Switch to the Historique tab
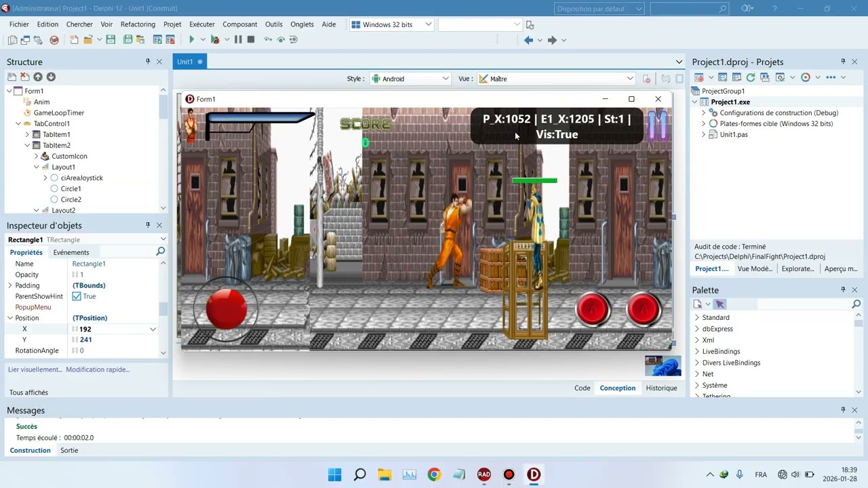Screen dimensions: 868x488 (661, 388)
